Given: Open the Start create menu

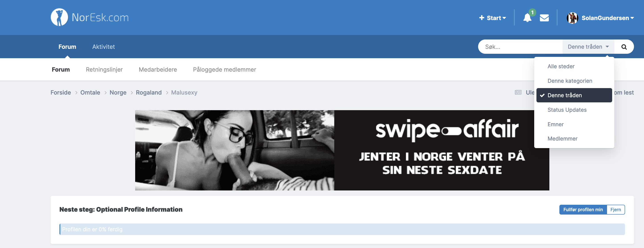Looking at the screenshot, I should (493, 18).
